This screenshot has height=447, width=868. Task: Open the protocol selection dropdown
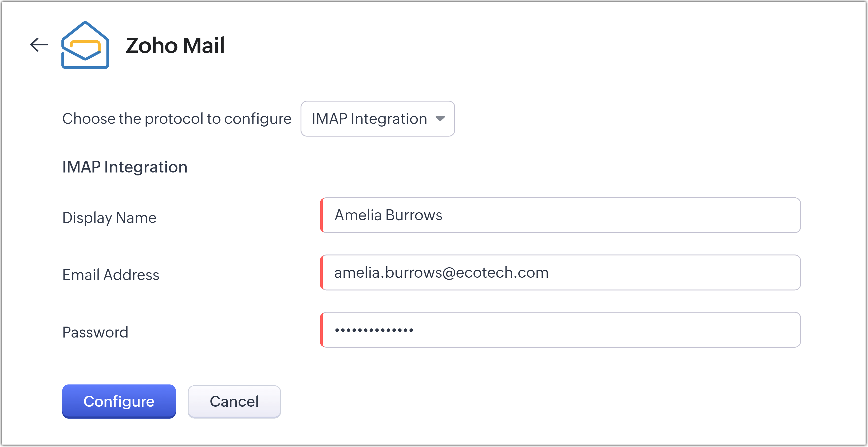pyautogui.click(x=377, y=119)
